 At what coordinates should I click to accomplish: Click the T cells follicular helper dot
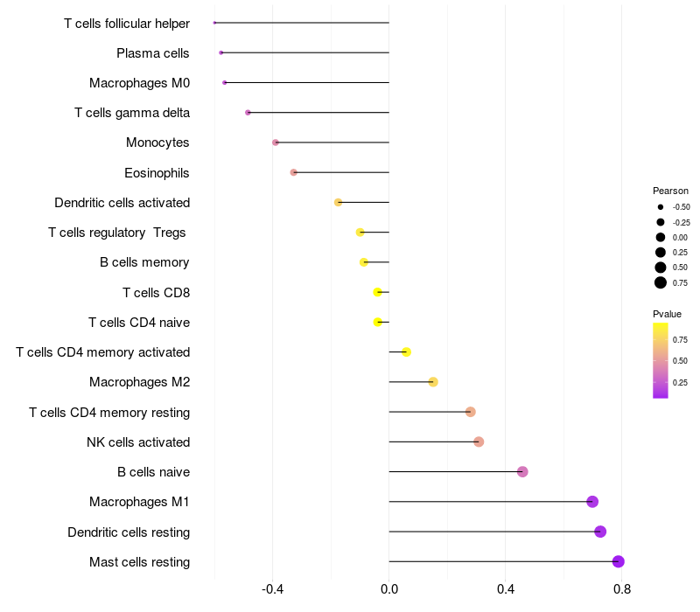tap(214, 23)
